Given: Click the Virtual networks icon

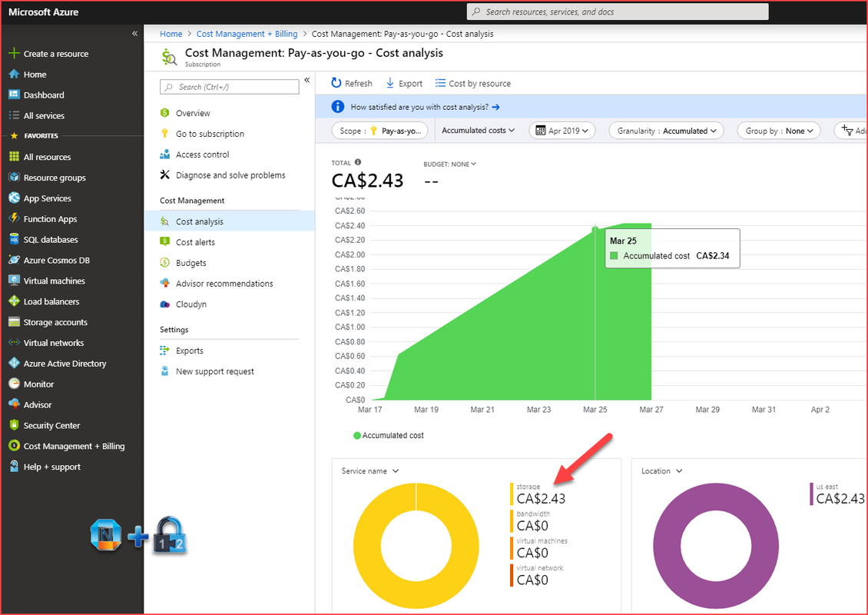Looking at the screenshot, I should [x=14, y=342].
